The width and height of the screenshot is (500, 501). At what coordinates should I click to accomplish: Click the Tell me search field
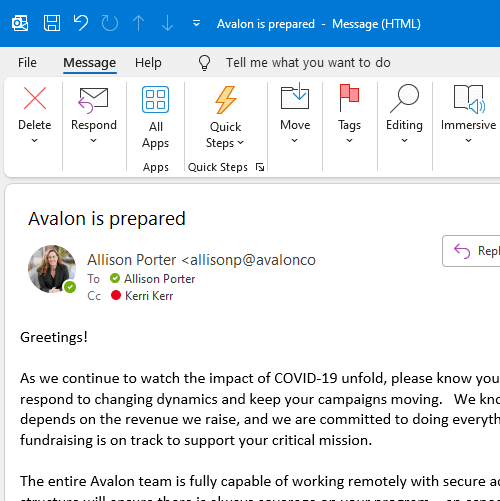(x=308, y=62)
